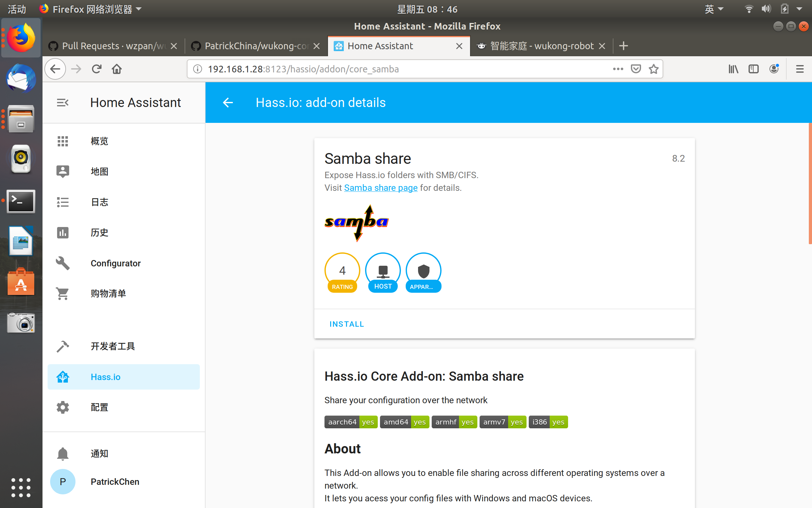812x508 pixels.
Task: Close the PatrickChina/wukong tab
Action: [x=317, y=46]
